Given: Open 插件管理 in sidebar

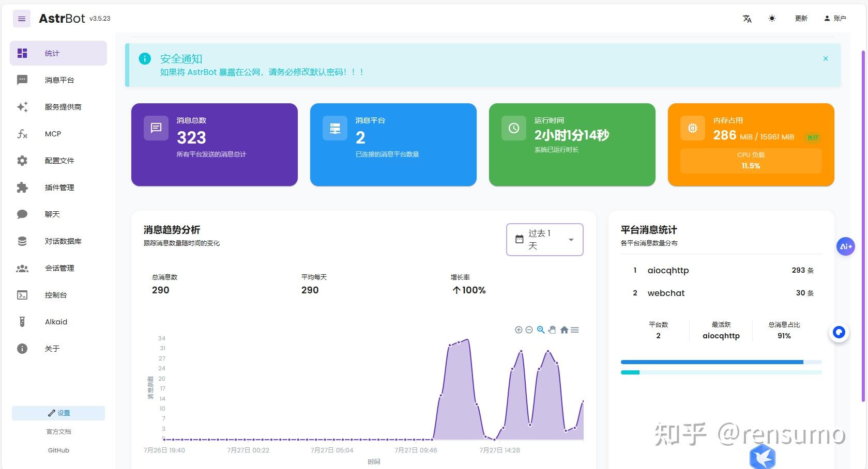Looking at the screenshot, I should click(58, 187).
